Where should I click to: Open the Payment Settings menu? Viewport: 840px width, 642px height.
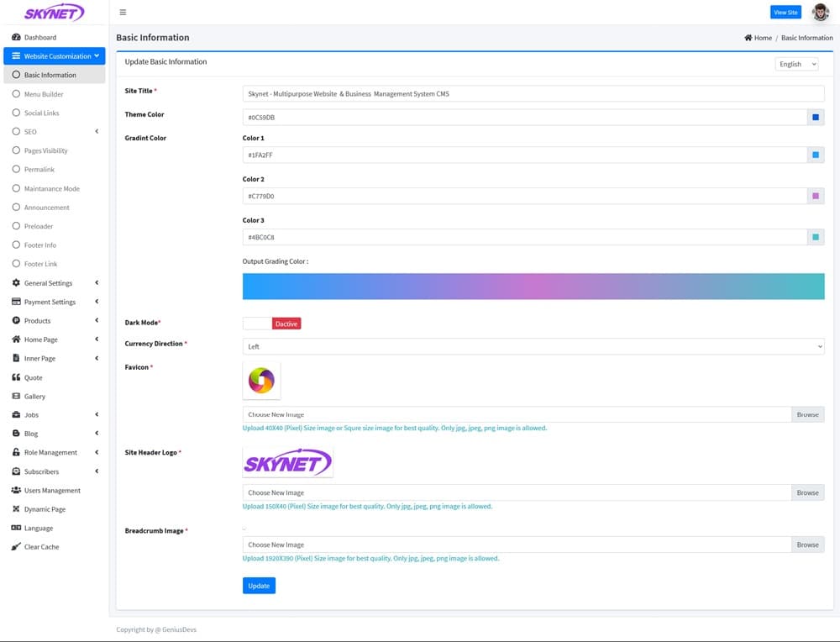[50, 302]
